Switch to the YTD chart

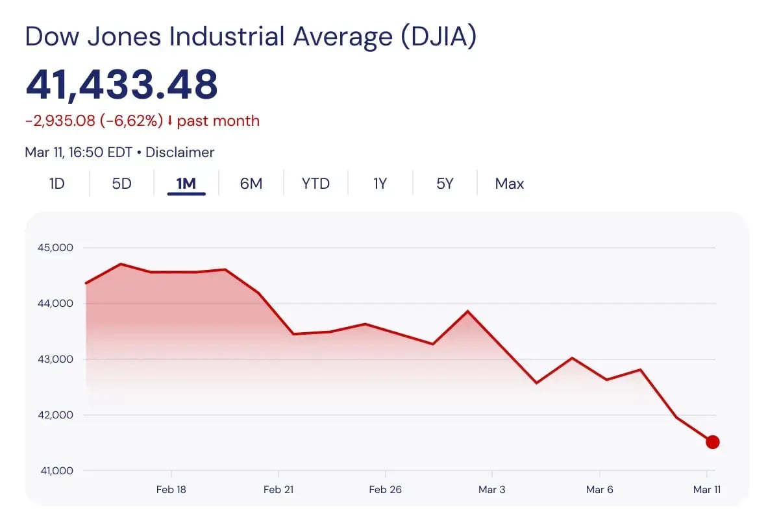tap(315, 184)
